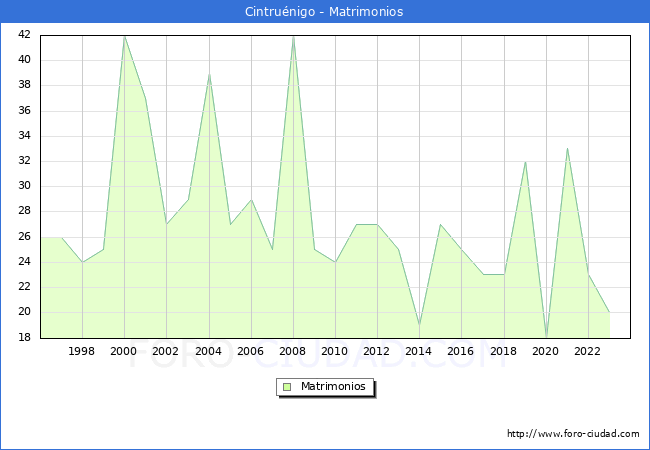
Task: Click the y-axis label 26
Action: 24,237
